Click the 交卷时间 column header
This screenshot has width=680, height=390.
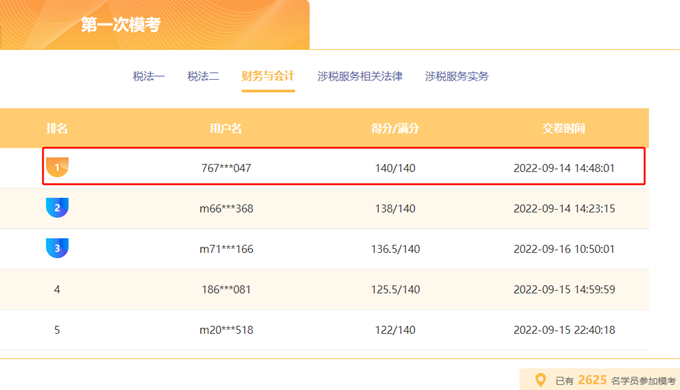[564, 128]
